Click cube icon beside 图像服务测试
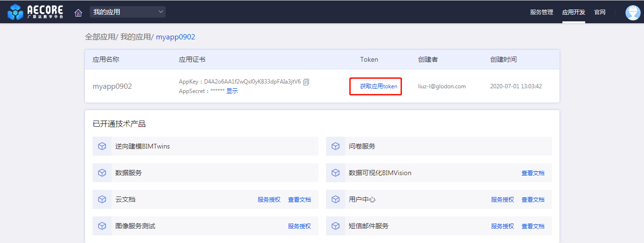The width and height of the screenshot is (644, 243). 102,226
